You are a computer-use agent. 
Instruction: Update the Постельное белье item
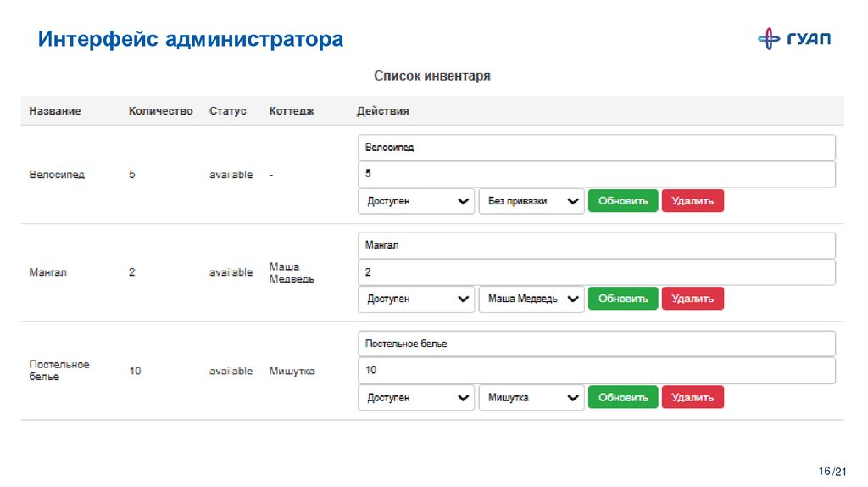coord(623,397)
